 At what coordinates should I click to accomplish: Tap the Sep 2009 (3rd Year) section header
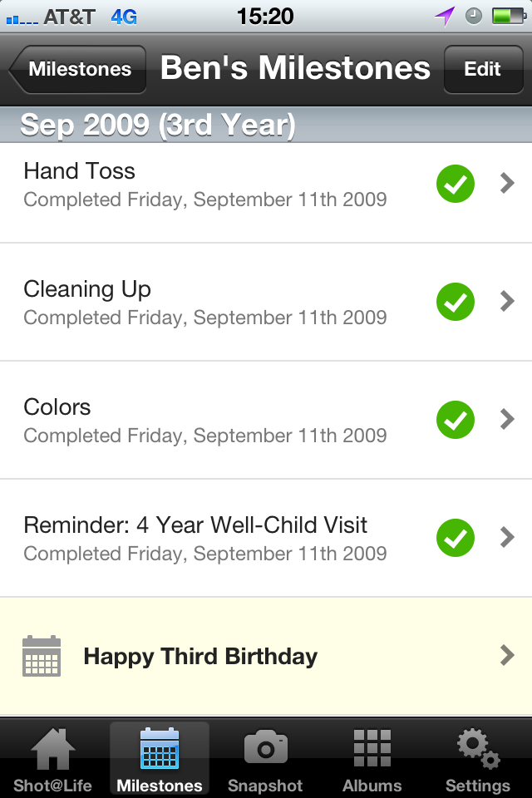tap(158, 126)
